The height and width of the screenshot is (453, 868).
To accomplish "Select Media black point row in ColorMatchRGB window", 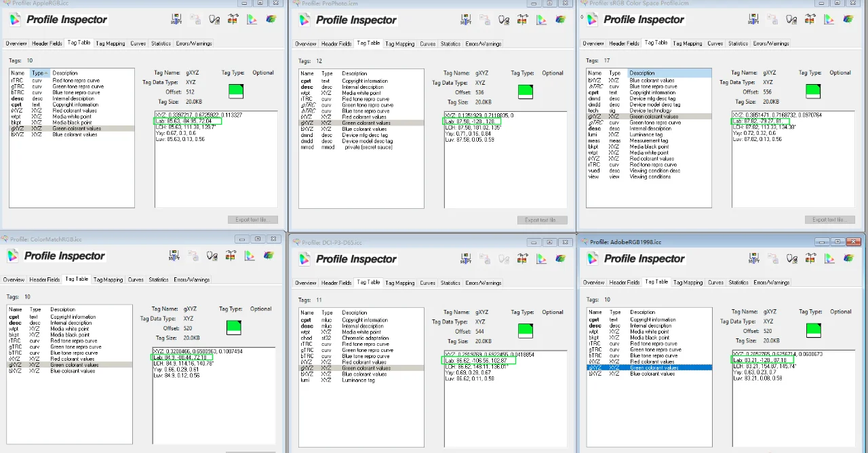I will point(69,334).
